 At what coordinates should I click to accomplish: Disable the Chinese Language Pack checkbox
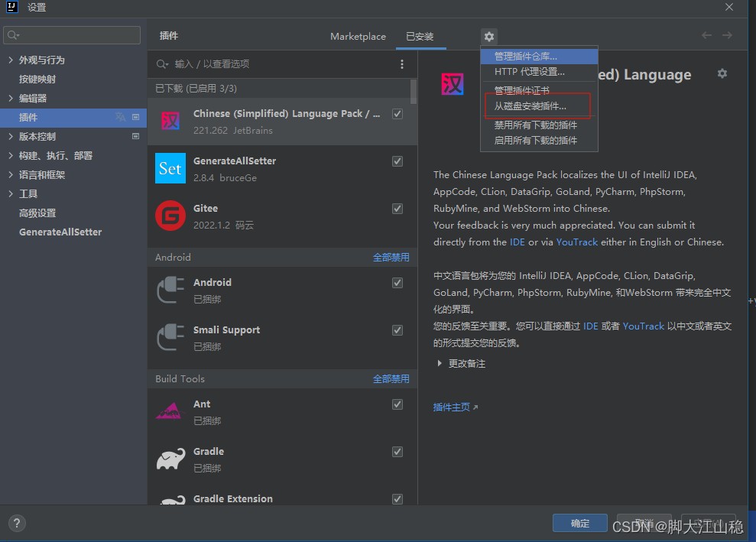click(397, 114)
